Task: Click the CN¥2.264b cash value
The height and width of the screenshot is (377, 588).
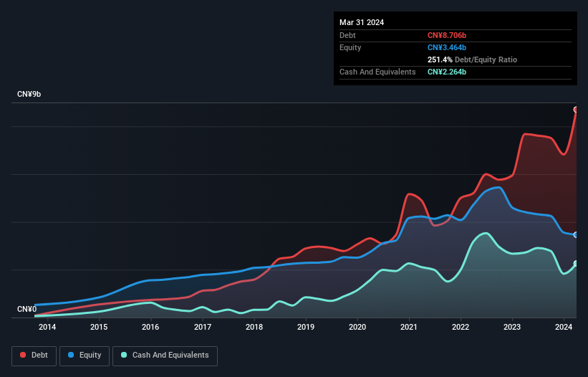Action: click(x=447, y=72)
